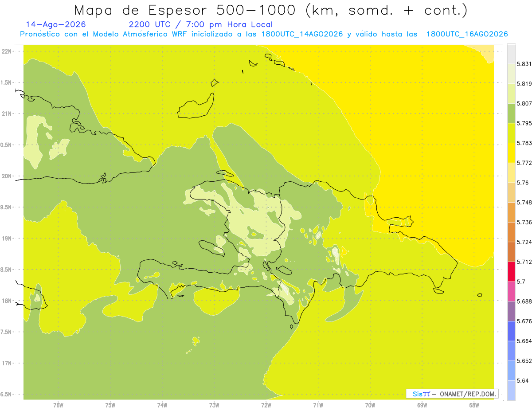The width and height of the screenshot is (532, 411).
Task: Click the 18N latitude label
Action: click(x=7, y=301)
